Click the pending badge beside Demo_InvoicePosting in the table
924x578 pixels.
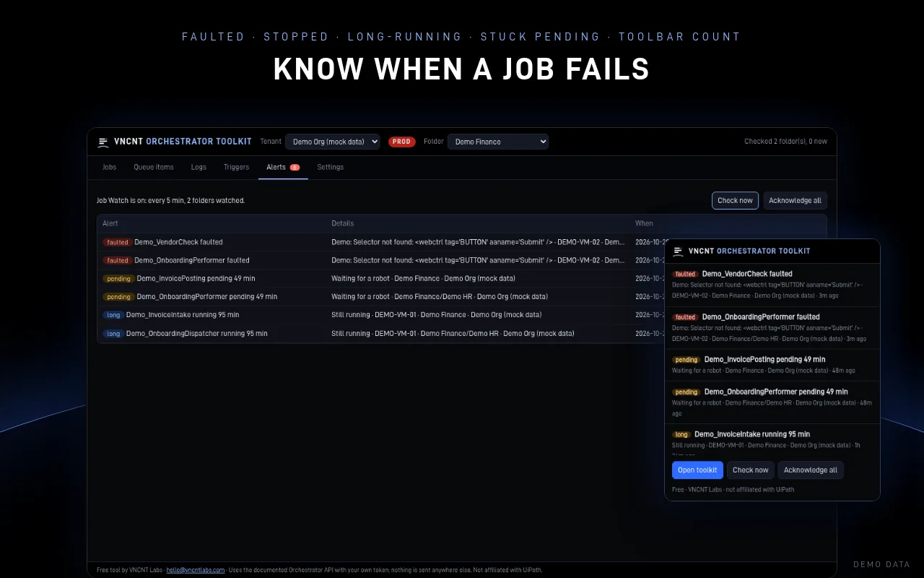click(x=118, y=278)
